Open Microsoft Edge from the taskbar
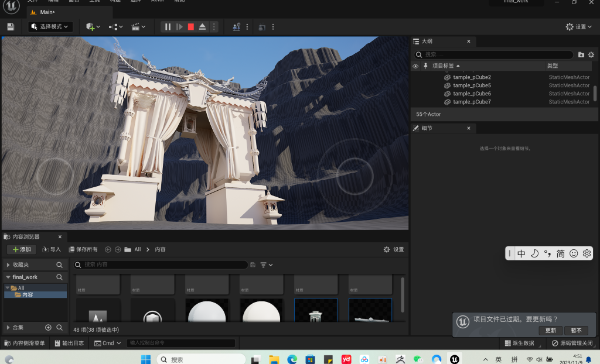This screenshot has height=364, width=600. 292,359
